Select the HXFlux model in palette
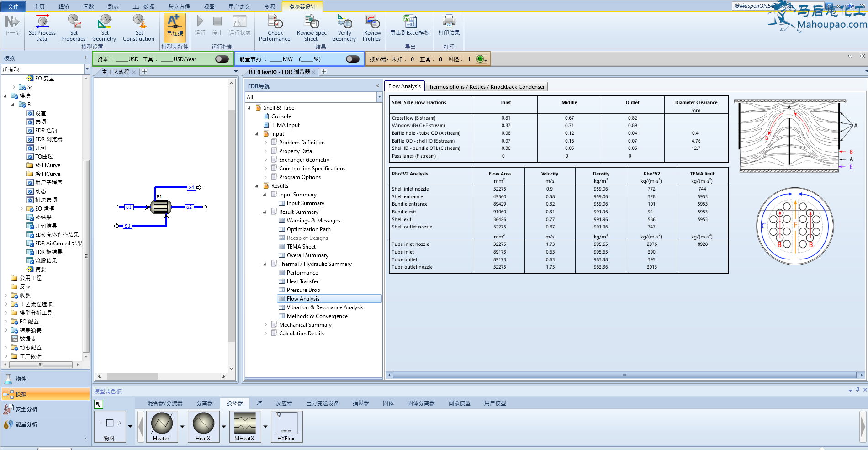The width and height of the screenshot is (868, 450). tap(286, 427)
